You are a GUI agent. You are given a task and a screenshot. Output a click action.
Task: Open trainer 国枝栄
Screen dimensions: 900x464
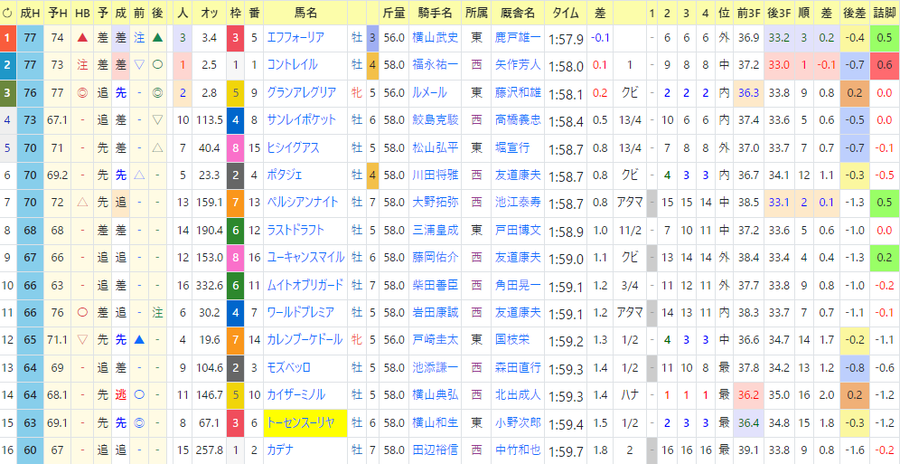coord(512,341)
